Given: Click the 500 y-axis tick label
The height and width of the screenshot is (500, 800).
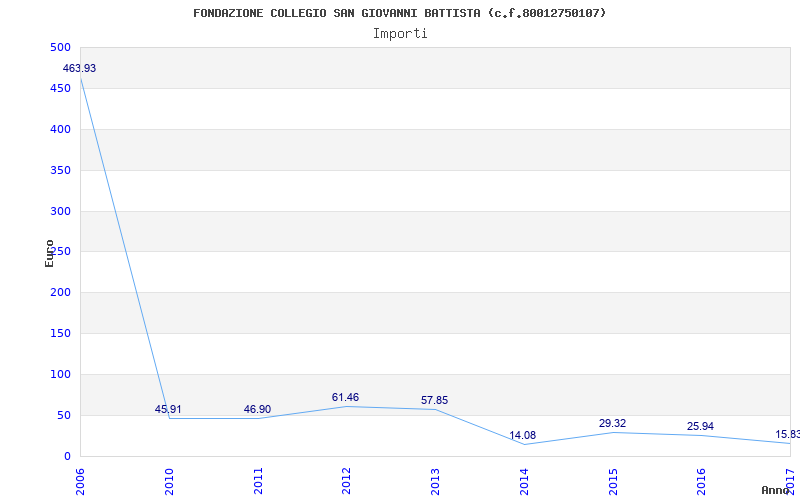Looking at the screenshot, I should tap(60, 47).
